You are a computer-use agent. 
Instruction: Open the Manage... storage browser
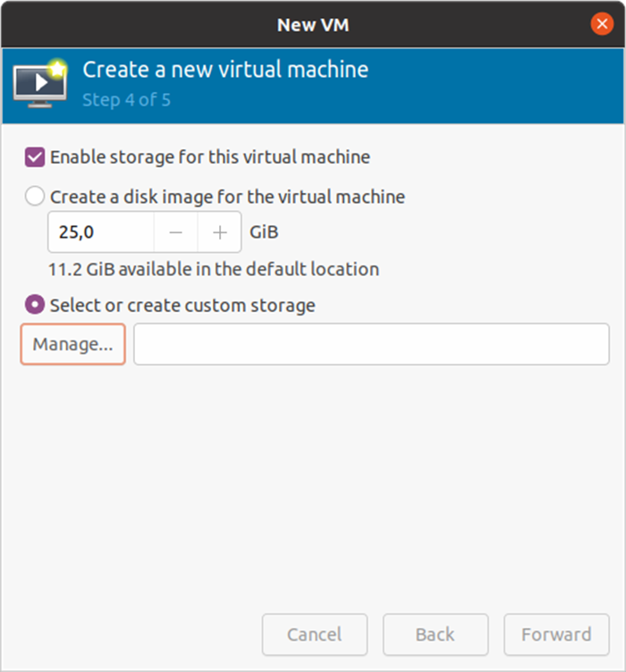(x=72, y=344)
